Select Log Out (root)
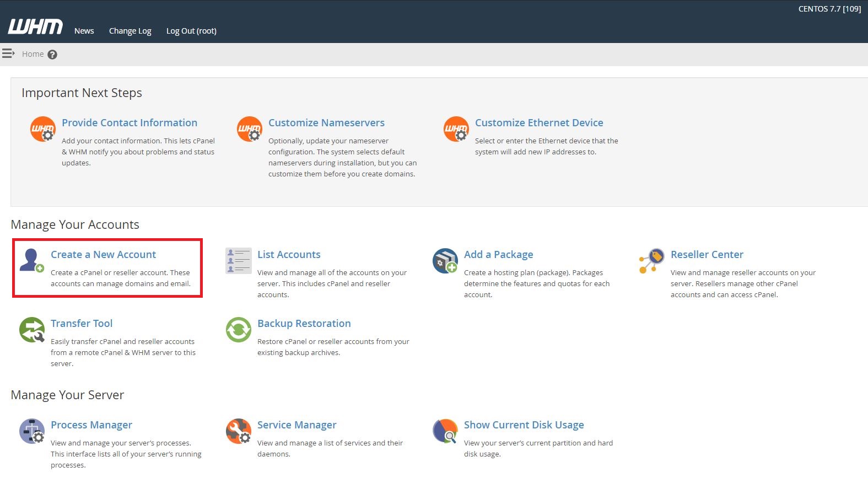This screenshot has height=483, width=868. click(x=191, y=31)
